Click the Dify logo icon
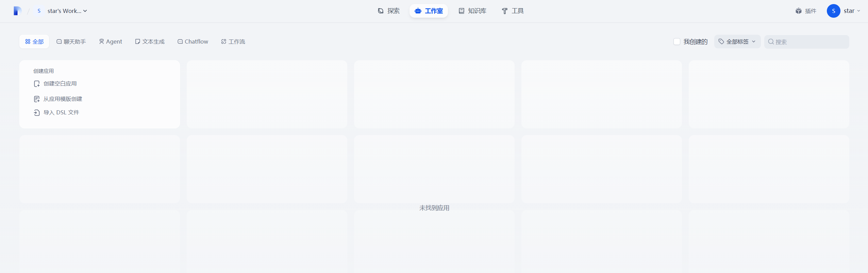Viewport: 868px width, 273px height. click(x=17, y=11)
